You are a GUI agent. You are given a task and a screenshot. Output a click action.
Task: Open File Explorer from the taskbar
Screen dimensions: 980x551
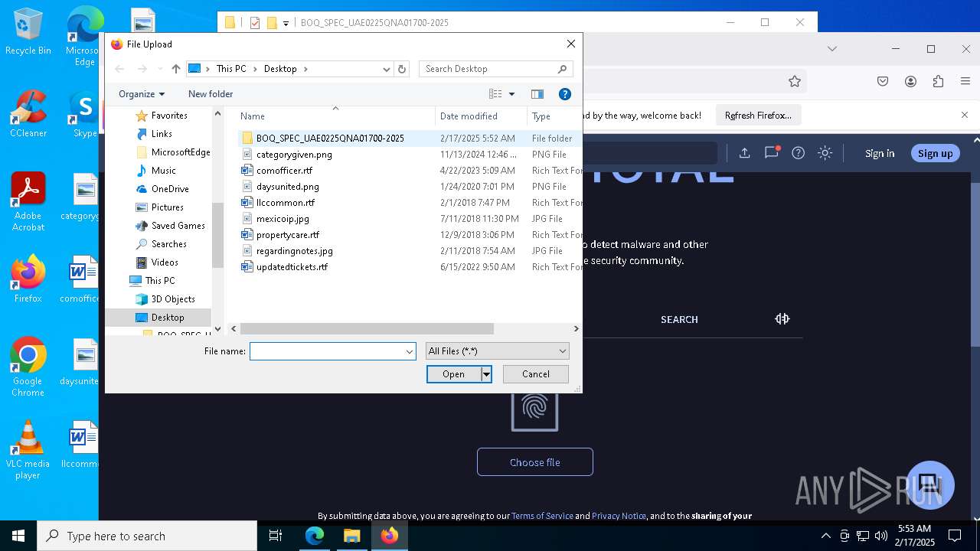(x=351, y=536)
